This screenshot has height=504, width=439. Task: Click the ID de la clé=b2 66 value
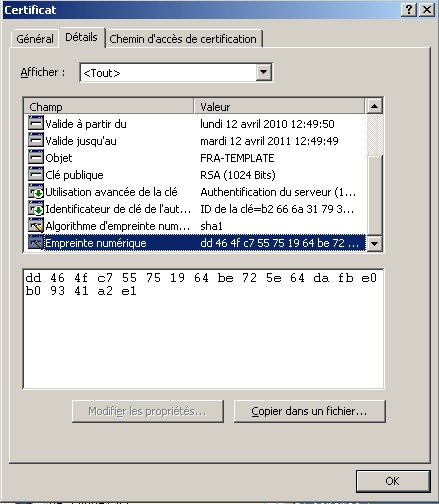277,209
